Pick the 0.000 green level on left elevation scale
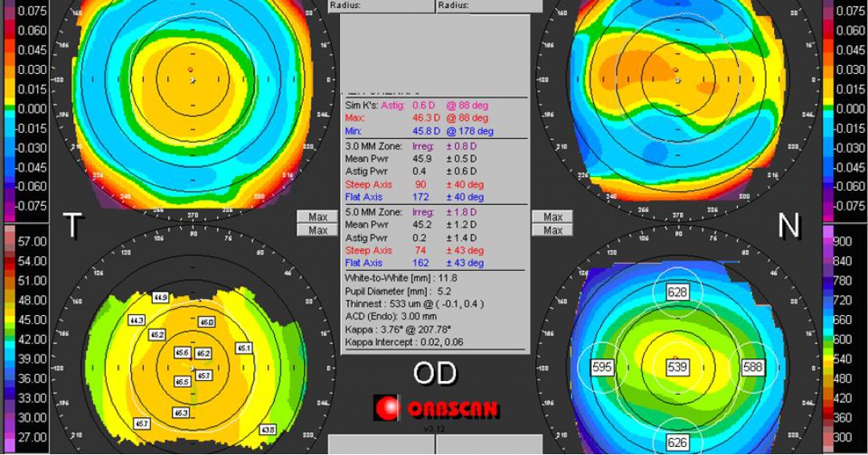868x455 pixels. click(x=31, y=109)
